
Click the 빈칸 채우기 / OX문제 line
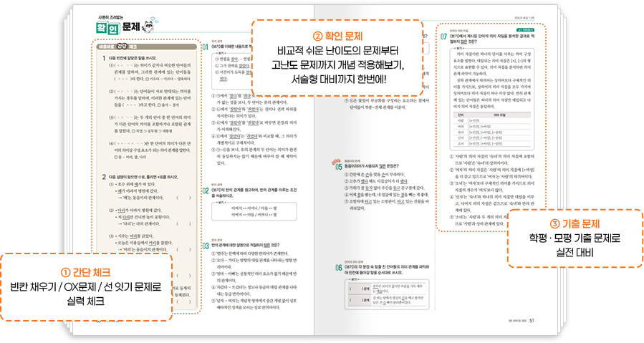coord(85,286)
